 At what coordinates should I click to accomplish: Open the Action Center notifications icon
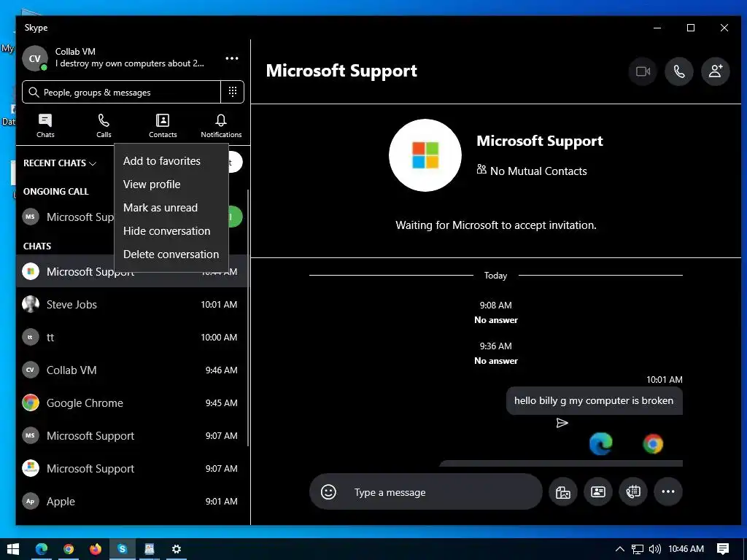723,549
